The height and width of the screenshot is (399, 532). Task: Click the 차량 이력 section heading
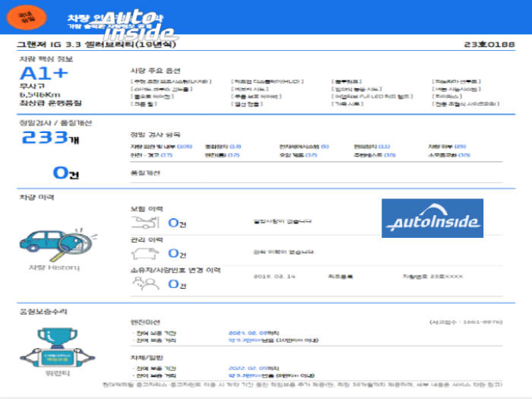click(36, 197)
